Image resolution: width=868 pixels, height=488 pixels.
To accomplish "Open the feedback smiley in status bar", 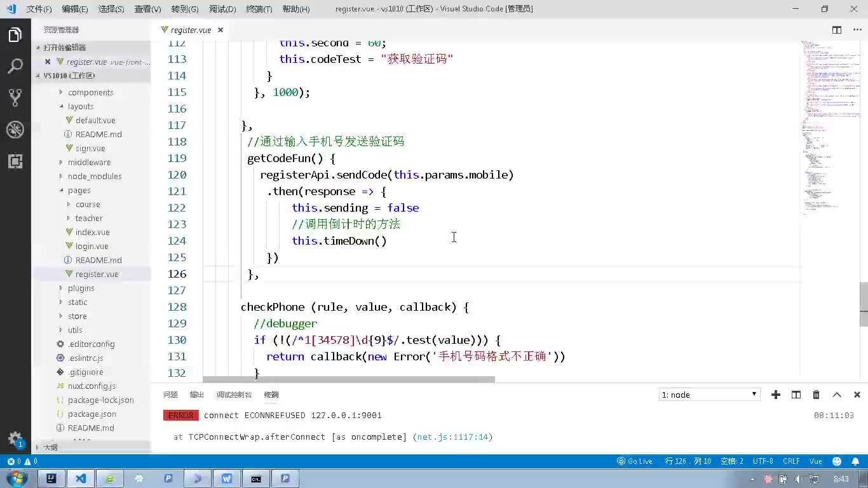I will [837, 461].
